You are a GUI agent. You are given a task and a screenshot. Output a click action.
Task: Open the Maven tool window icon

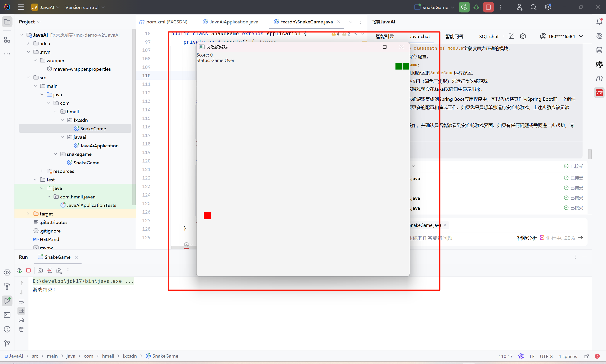click(599, 79)
